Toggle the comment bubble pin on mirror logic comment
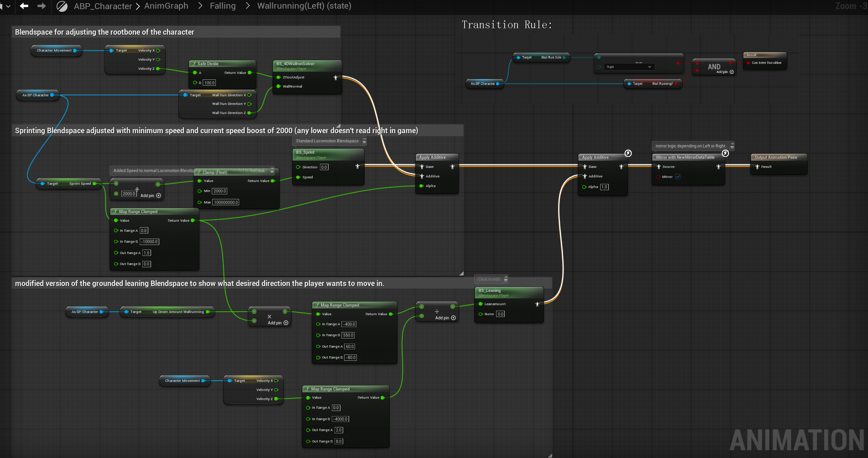 click(x=732, y=146)
